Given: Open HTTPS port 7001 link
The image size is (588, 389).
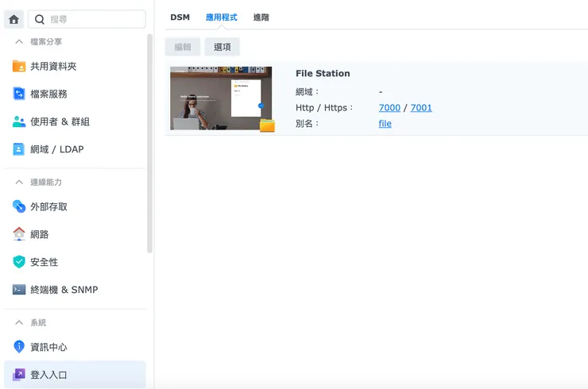Looking at the screenshot, I should 421,108.
